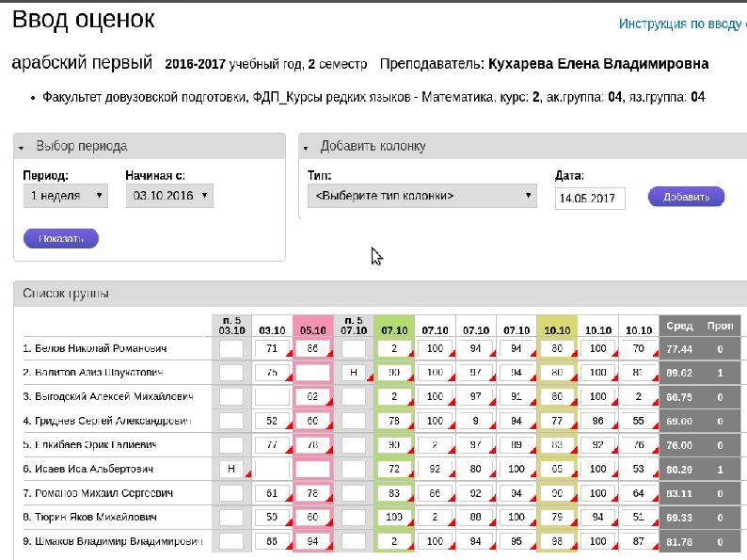
Task: Click Тюрин's green 07.10 cell with 100
Action: point(394,517)
